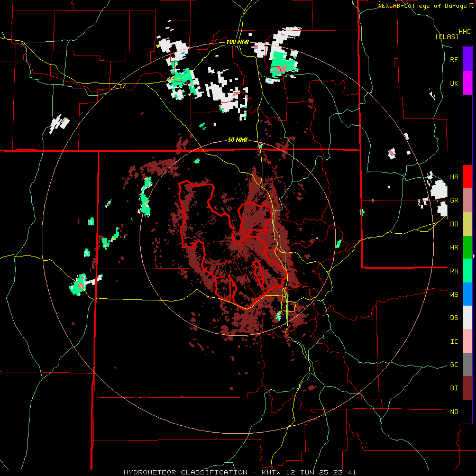Image resolution: width=476 pixels, height=476 pixels.
Task: Click the olive-yellow BD legend swatch
Action: pyautogui.click(x=467, y=224)
